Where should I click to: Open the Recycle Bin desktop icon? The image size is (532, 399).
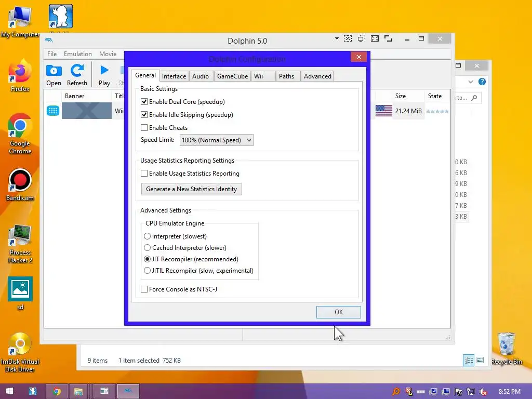[x=506, y=348]
